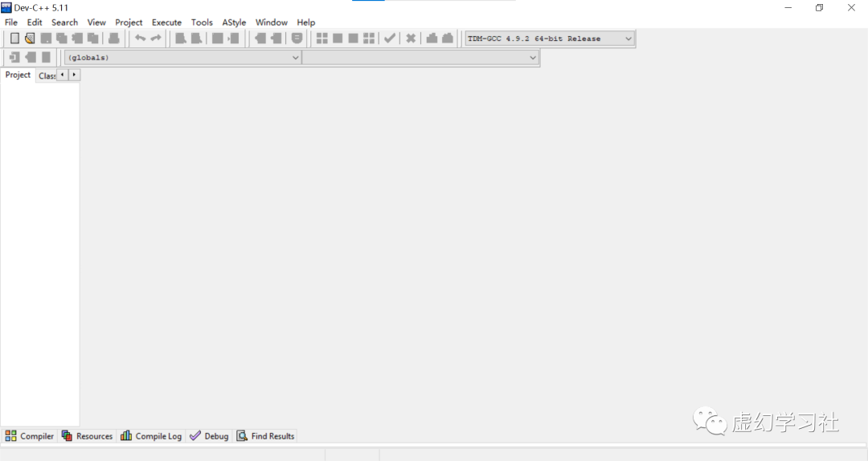Click the Rebuild All toolbar icon

(369, 39)
